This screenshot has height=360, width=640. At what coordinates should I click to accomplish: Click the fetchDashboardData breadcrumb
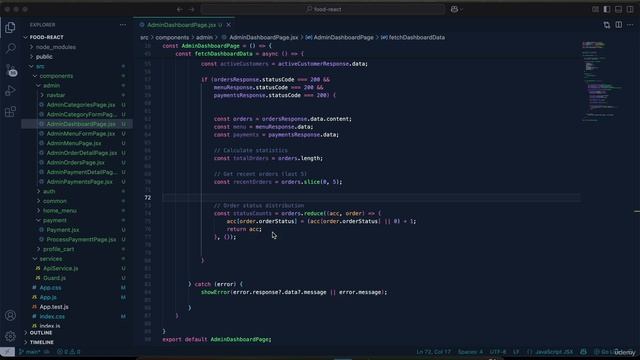416,37
